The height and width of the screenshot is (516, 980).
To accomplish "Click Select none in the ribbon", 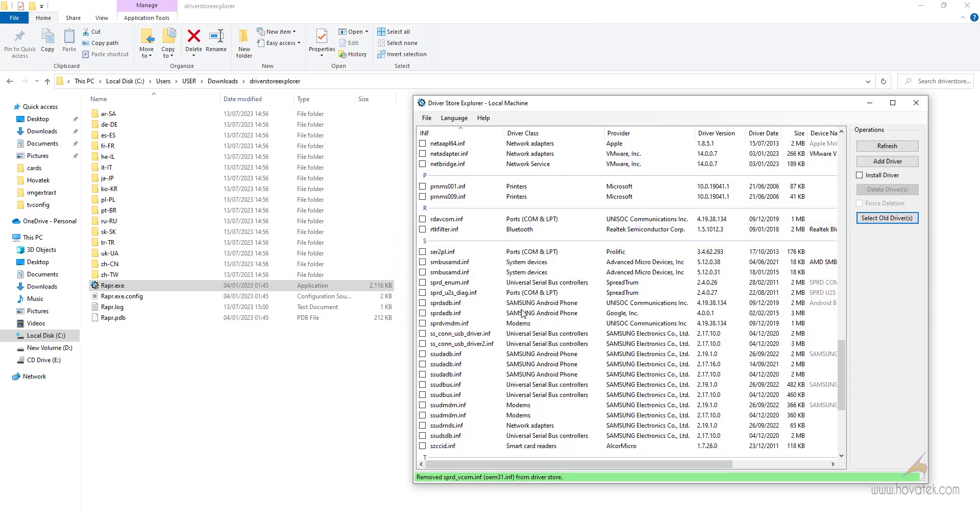I will 398,43.
